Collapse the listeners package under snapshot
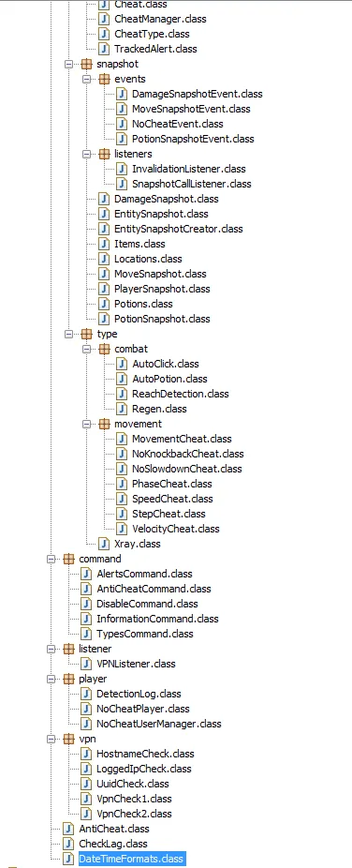 (86, 154)
